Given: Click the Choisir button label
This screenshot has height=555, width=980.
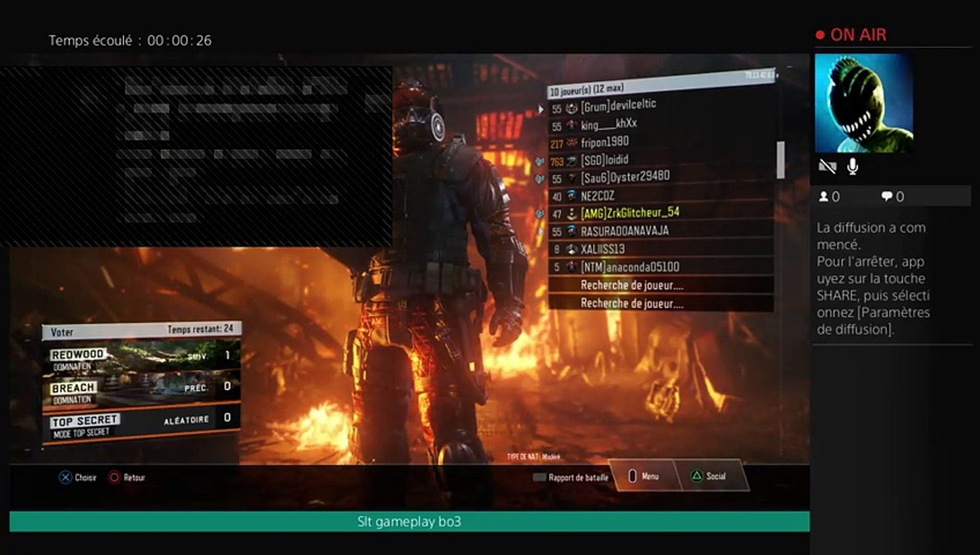Looking at the screenshot, I should pos(86,478).
